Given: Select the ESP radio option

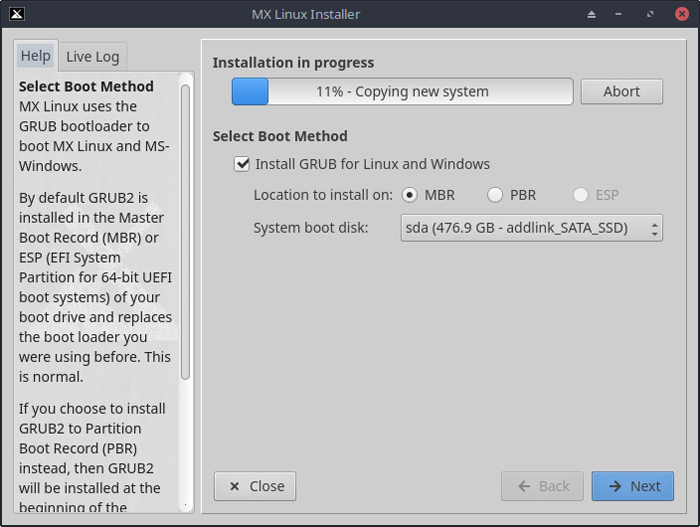Looking at the screenshot, I should (580, 195).
